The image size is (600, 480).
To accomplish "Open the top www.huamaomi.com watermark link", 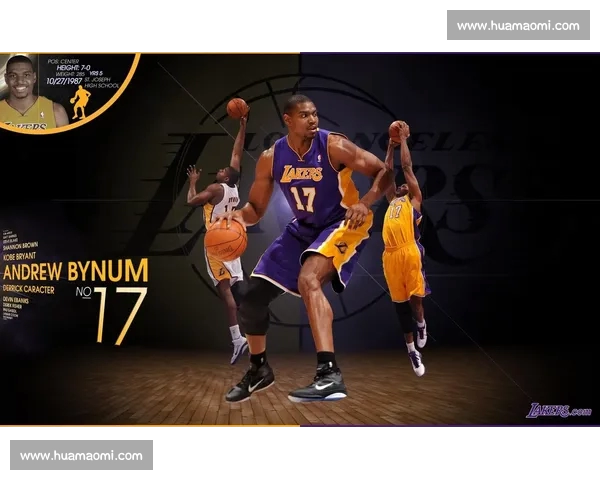I will (x=517, y=25).
